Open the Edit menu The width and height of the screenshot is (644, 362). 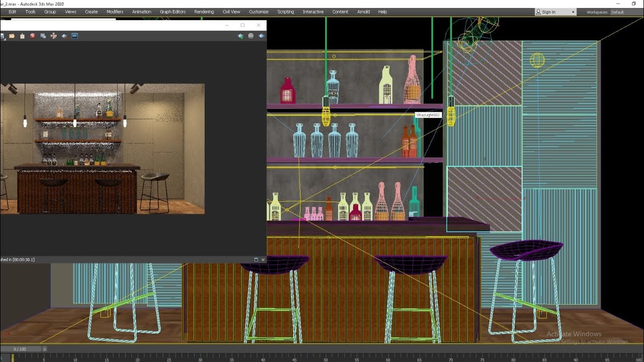[x=13, y=12]
